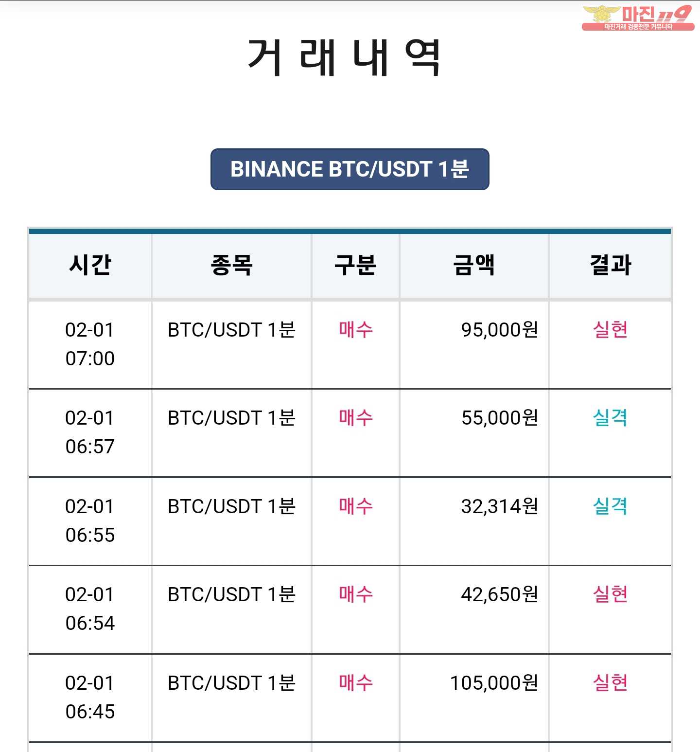Open the 실현 result for 06:45 trade

[610, 683]
